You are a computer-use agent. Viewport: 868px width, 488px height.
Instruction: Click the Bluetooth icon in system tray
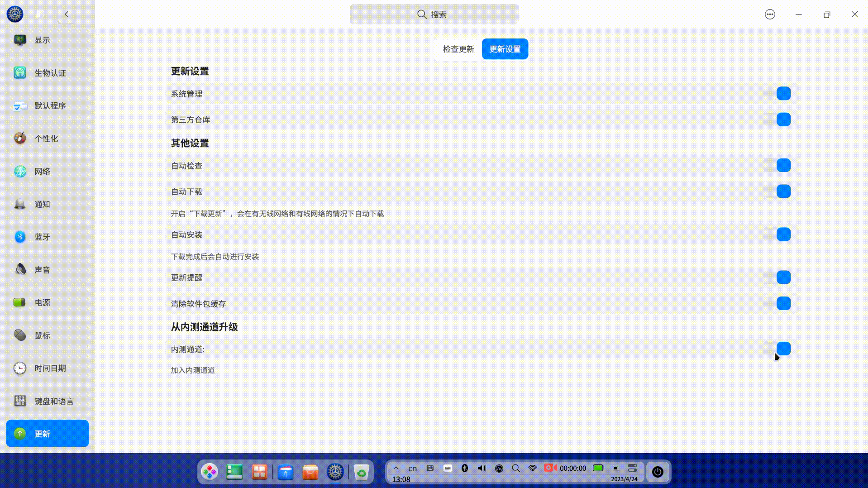[465, 468]
